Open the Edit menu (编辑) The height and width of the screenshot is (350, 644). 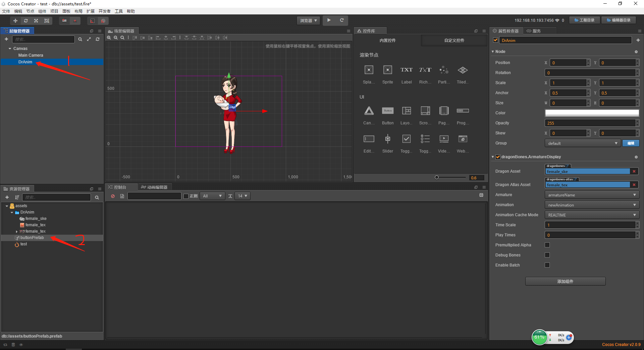18,11
